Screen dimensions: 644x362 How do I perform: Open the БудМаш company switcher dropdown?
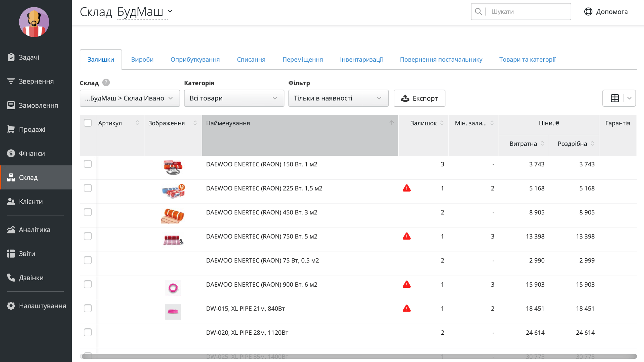click(145, 12)
